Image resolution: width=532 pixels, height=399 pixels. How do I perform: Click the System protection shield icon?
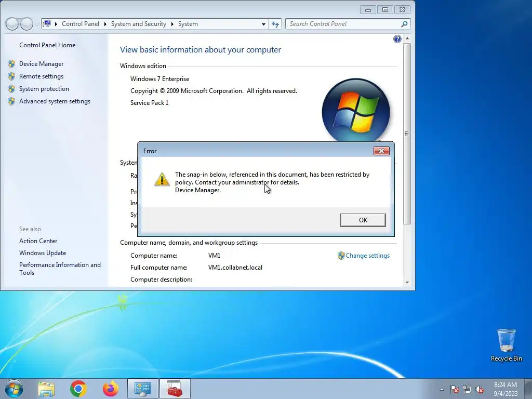11,89
